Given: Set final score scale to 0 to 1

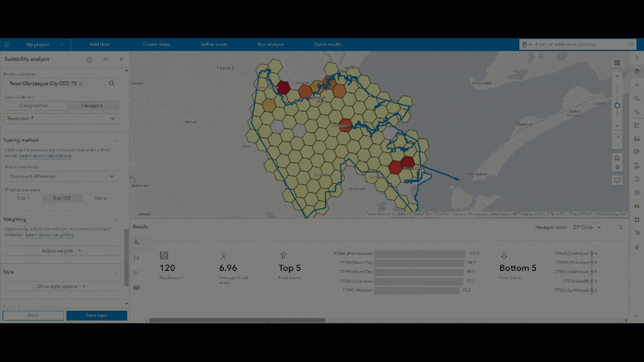Looking at the screenshot, I should pos(23,198).
